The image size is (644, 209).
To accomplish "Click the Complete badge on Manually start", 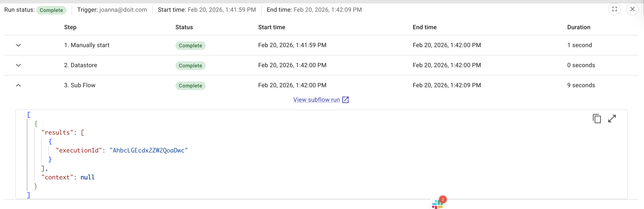I will (190, 45).
